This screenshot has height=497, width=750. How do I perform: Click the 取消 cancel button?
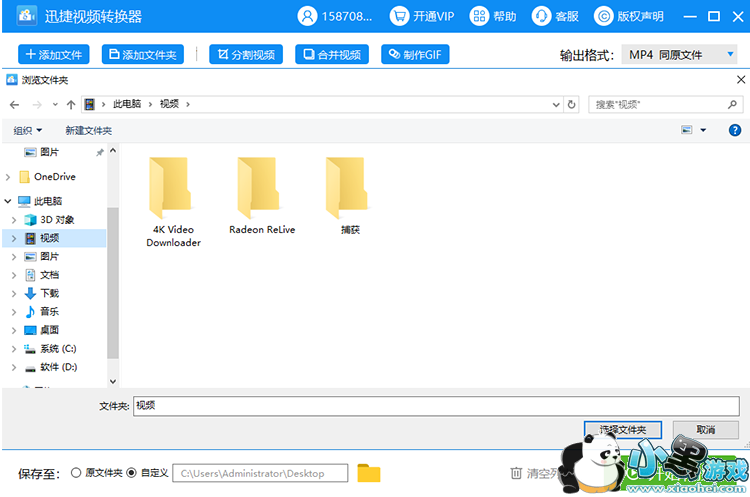pos(706,430)
